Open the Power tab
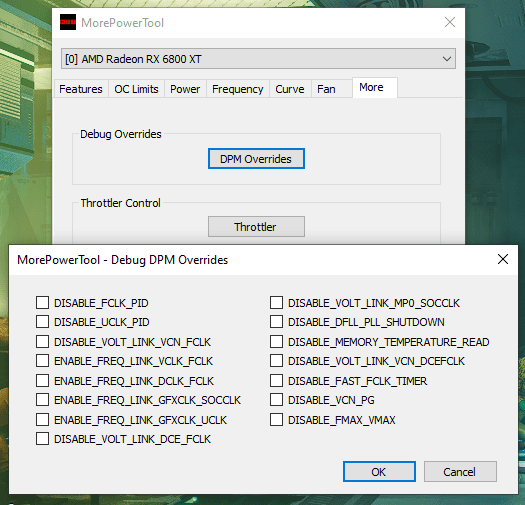525x505 pixels. click(x=185, y=89)
